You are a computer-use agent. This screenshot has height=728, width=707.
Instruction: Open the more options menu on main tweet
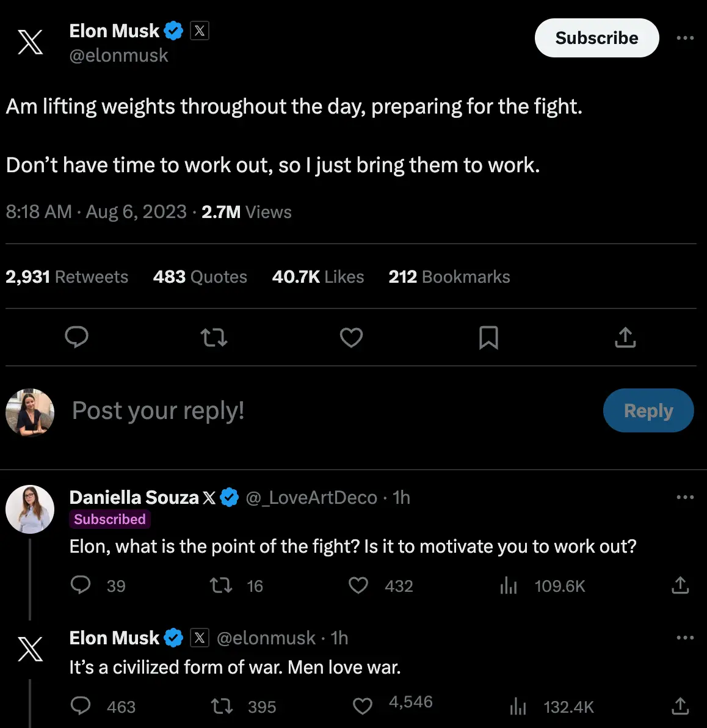[x=685, y=38]
